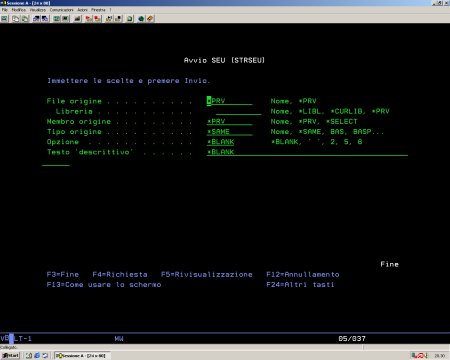Open the Visualizza menu
This screenshot has height=360, width=450.
point(38,10)
